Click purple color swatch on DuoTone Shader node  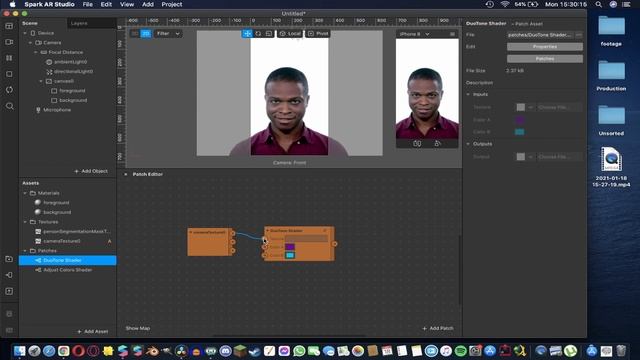[x=290, y=247]
